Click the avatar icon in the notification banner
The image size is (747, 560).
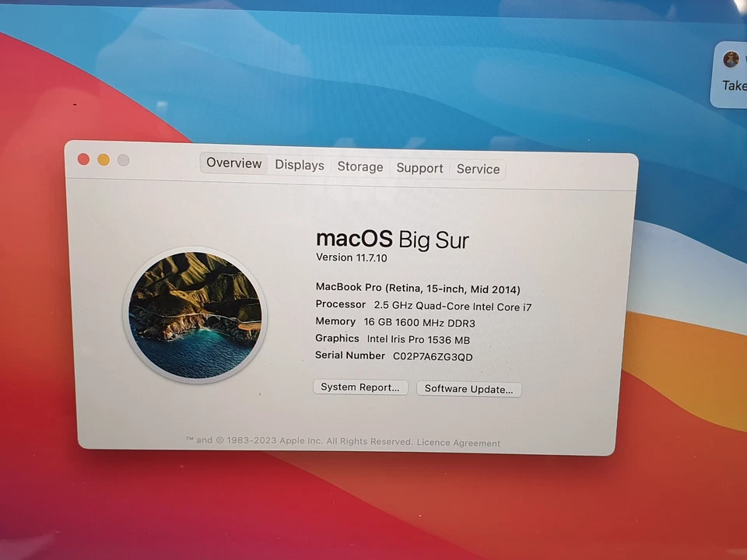click(x=731, y=58)
